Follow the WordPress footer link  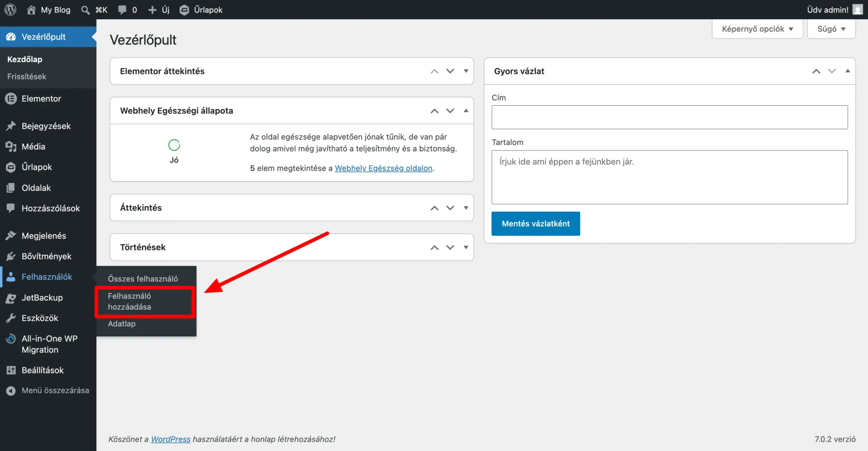171,439
